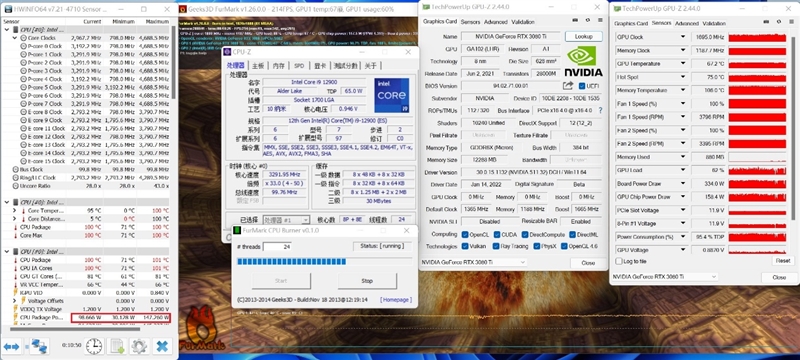The width and height of the screenshot is (800, 360).
Task: Open Validation tab in GPU-Z Sensors window
Action: tap(714, 23)
